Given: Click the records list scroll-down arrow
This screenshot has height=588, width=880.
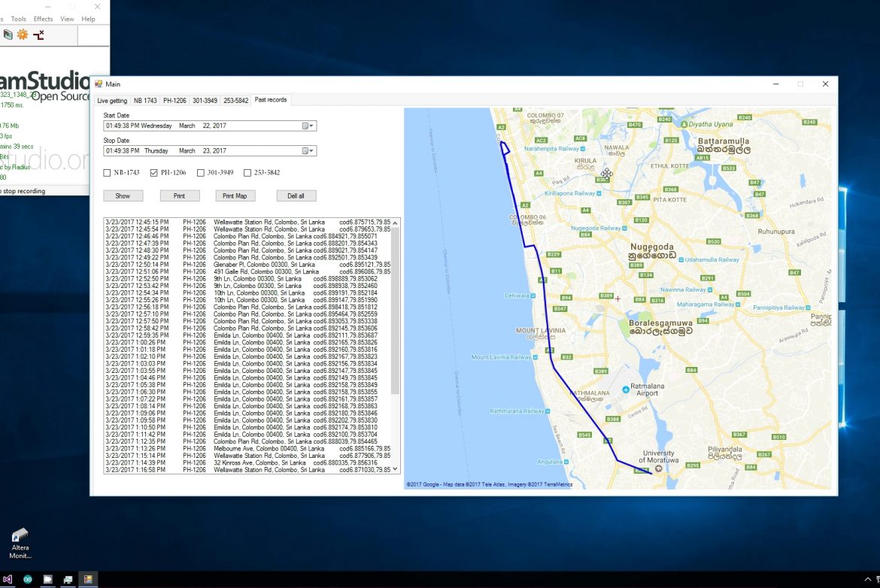Looking at the screenshot, I should click(x=396, y=469).
